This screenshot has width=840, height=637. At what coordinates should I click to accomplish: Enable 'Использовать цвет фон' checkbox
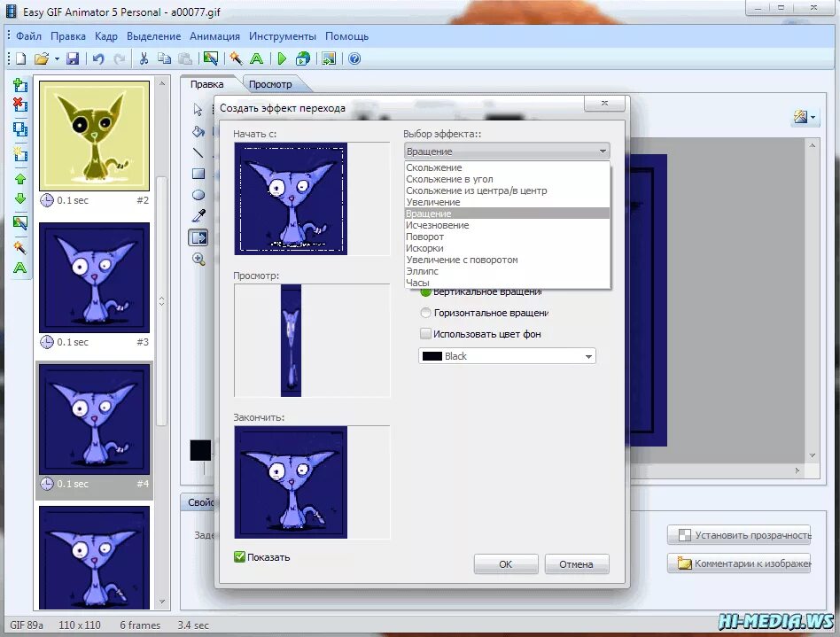point(425,334)
